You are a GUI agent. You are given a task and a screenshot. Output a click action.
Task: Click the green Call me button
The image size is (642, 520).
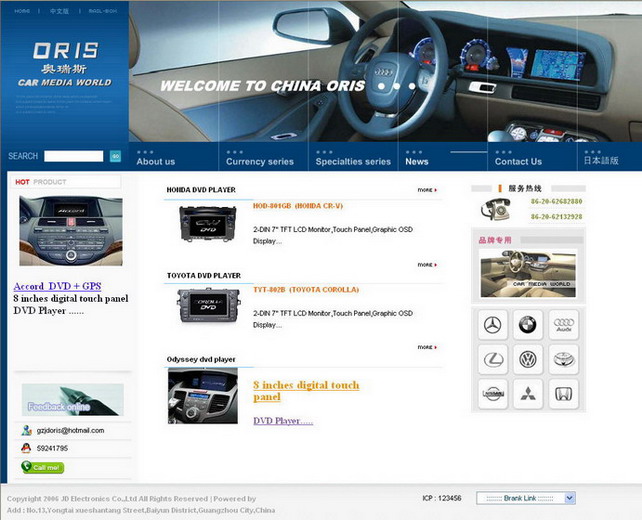tap(43, 467)
